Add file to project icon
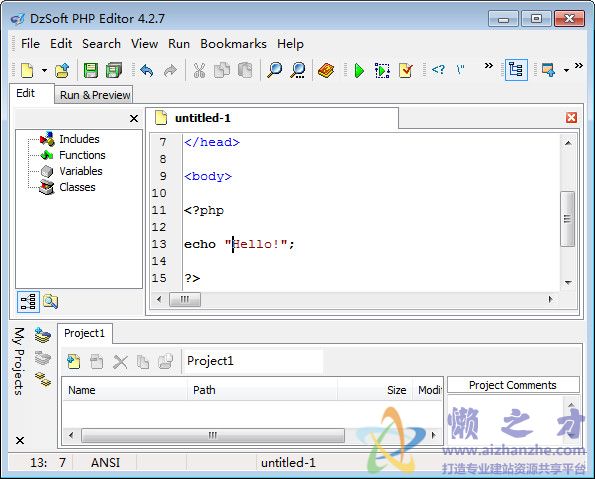 coord(74,361)
